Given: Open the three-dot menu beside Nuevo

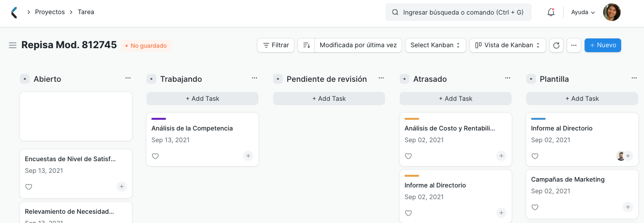Looking at the screenshot, I should (574, 45).
